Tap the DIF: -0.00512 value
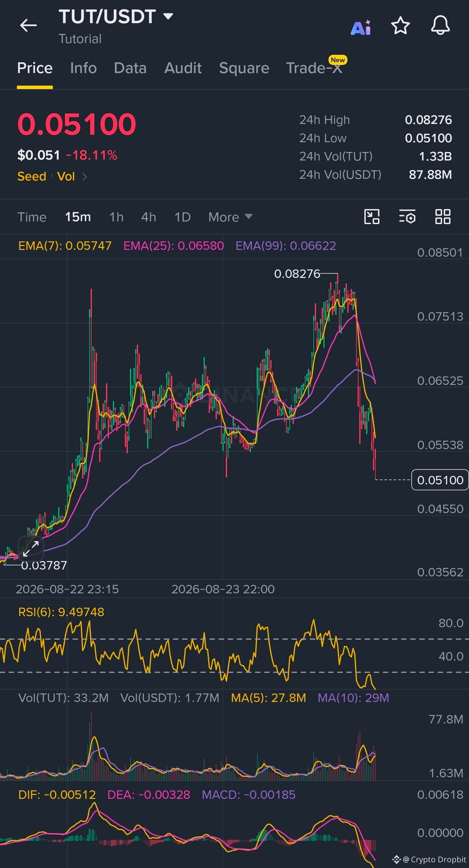This screenshot has height=868, width=469. (57, 795)
